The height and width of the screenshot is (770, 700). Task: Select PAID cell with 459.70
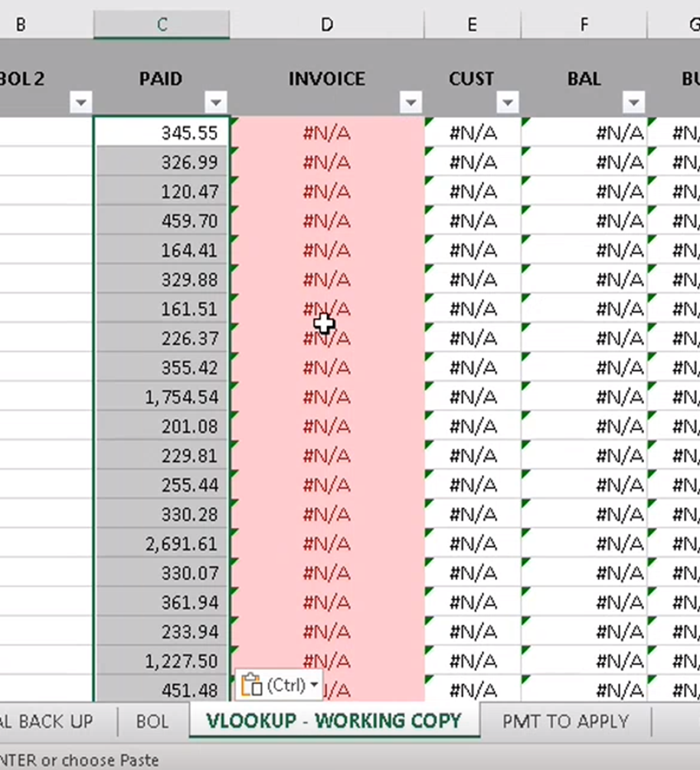[162, 221]
